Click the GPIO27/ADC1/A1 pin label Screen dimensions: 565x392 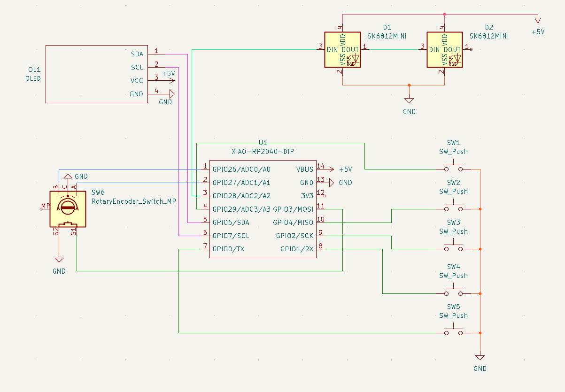[x=241, y=182]
